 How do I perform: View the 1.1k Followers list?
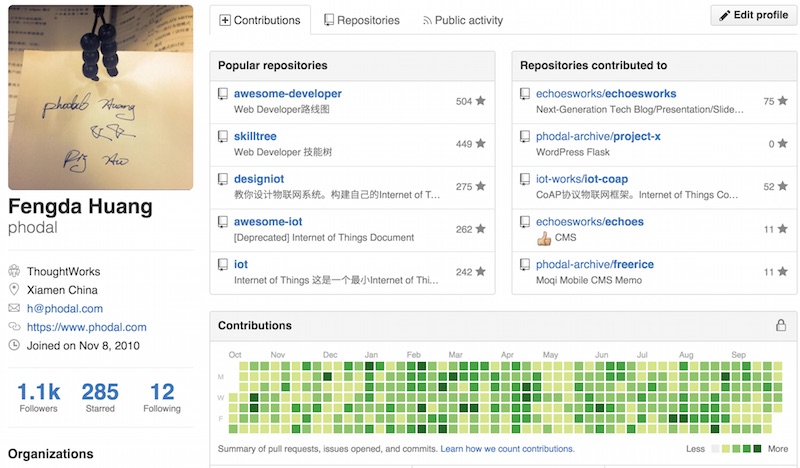pos(38,396)
